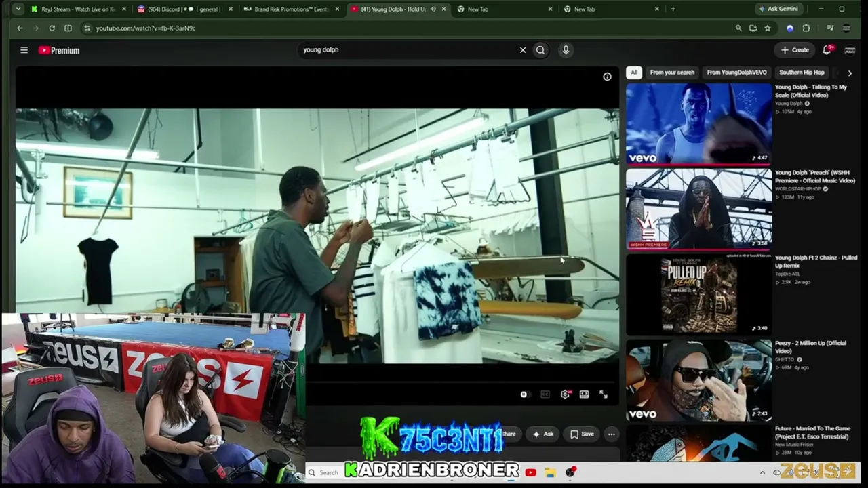
Task: Reload the current page
Action: pyautogui.click(x=52, y=28)
